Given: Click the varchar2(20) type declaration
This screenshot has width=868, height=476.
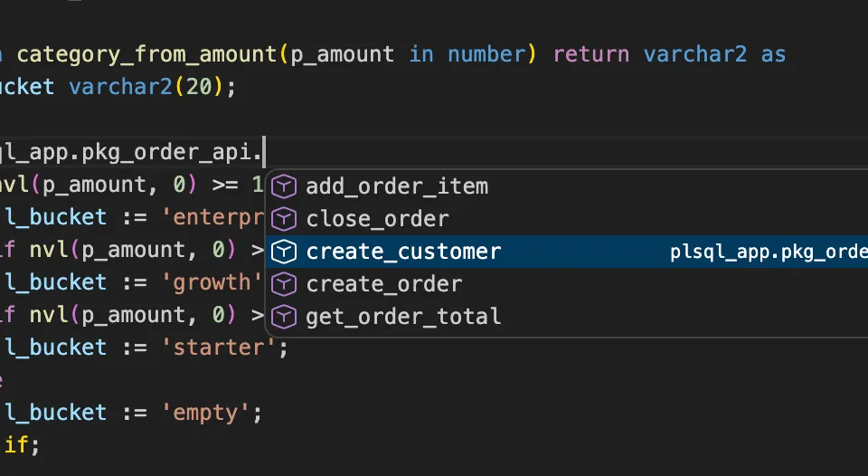Looking at the screenshot, I should pyautogui.click(x=146, y=87).
